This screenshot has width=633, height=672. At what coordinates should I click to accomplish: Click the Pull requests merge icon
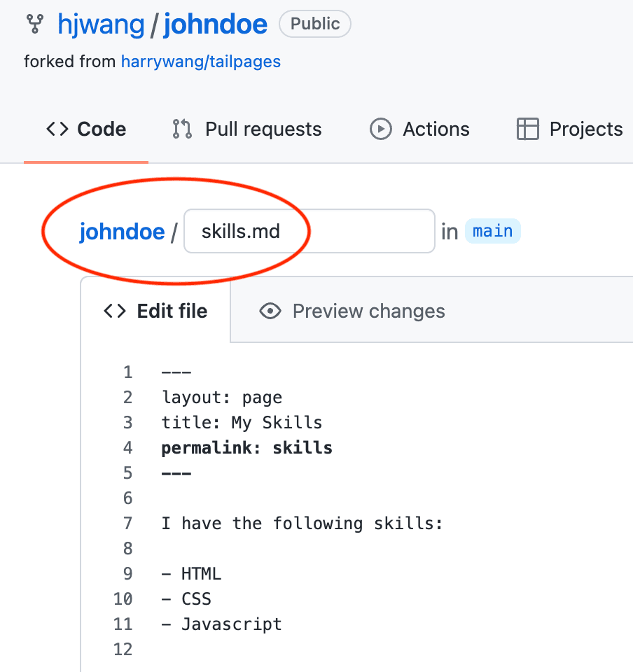(x=182, y=129)
